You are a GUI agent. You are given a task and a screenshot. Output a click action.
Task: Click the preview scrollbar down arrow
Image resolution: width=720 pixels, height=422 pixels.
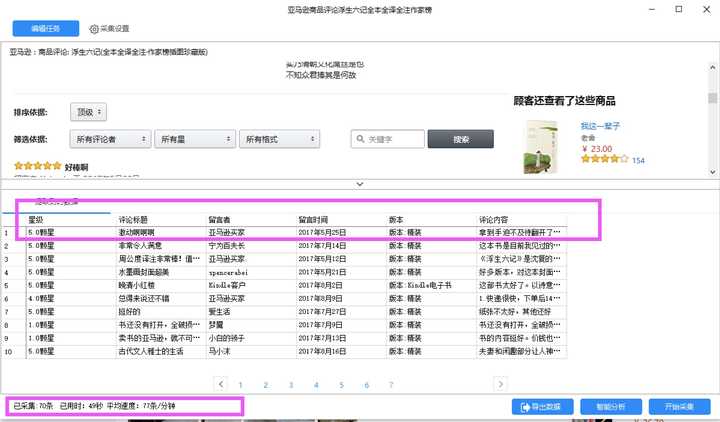click(712, 172)
